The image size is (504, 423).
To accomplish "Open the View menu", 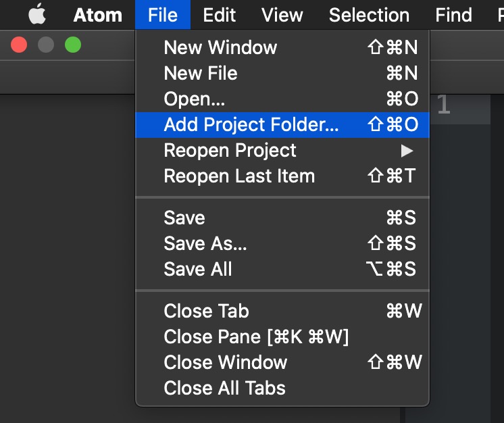I will pyautogui.click(x=282, y=15).
